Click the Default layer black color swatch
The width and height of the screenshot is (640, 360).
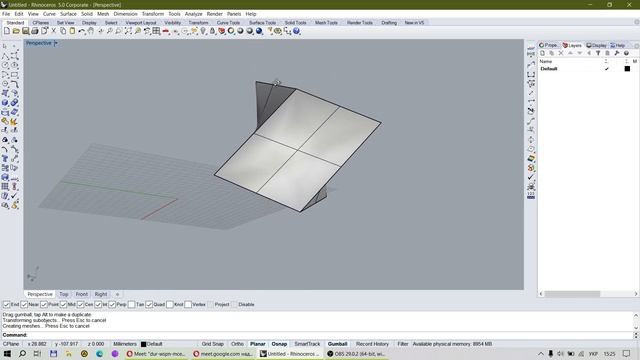point(627,69)
